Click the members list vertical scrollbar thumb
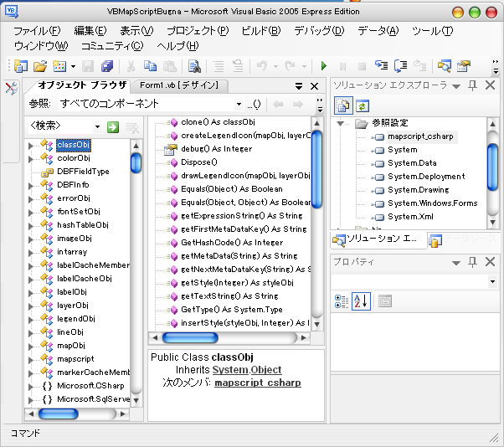The image size is (504, 447). pos(316,170)
